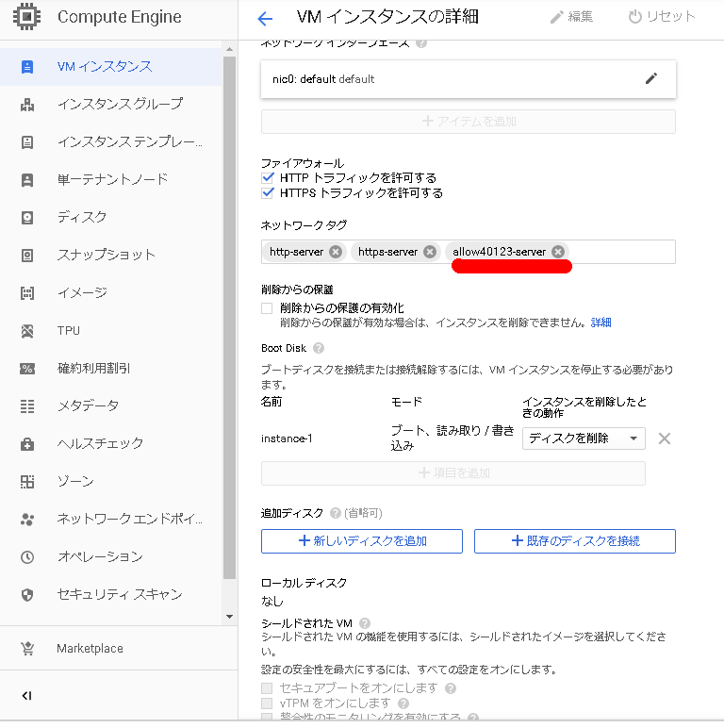Click the 項目を追加 button

[x=452, y=473]
